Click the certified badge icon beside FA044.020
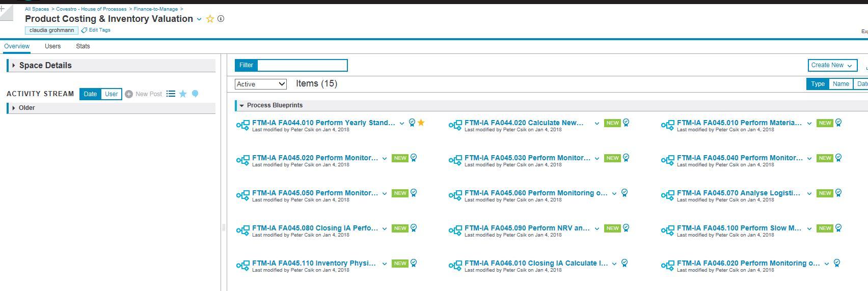The image size is (868, 291). (626, 123)
